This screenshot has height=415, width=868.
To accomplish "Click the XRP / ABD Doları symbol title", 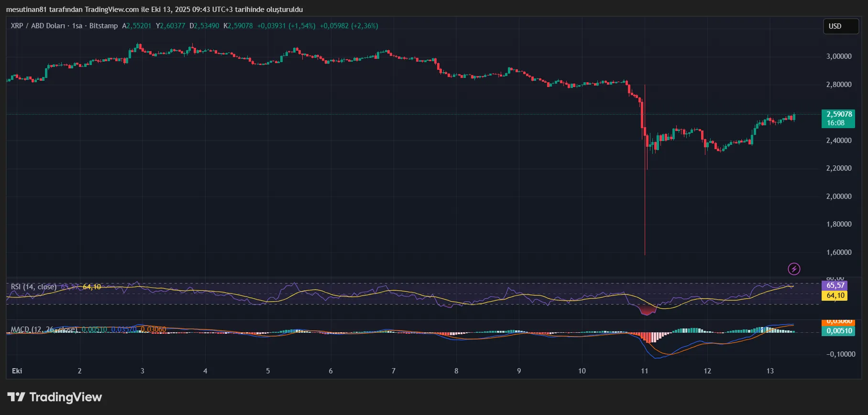I will click(38, 26).
